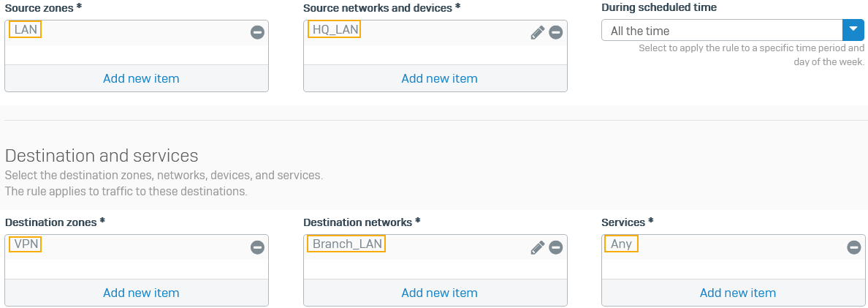This screenshot has height=308, width=868.
Task: Edit the Branch_LAN destination network
Action: point(538,247)
